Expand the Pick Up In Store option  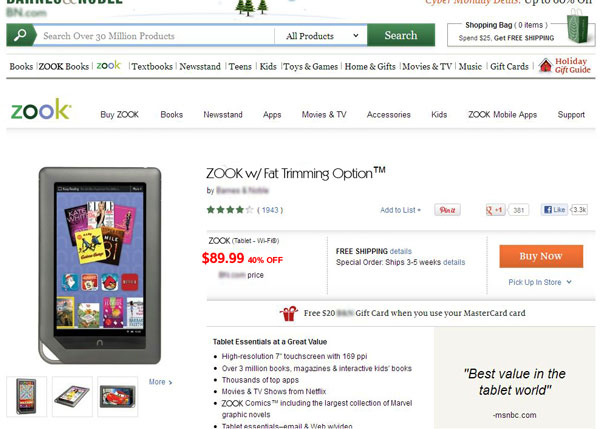[540, 283]
